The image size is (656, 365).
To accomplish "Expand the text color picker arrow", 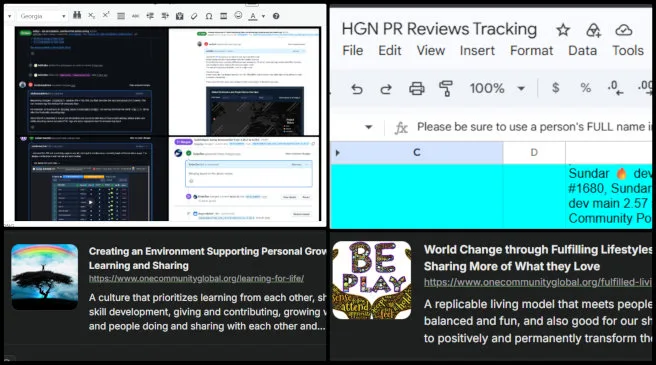I will point(263,16).
